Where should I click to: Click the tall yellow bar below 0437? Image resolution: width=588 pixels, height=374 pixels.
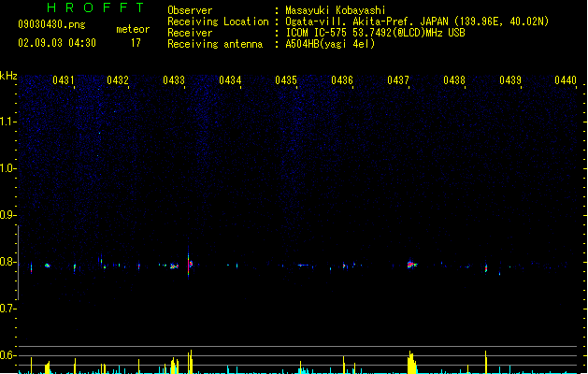[x=411, y=362]
